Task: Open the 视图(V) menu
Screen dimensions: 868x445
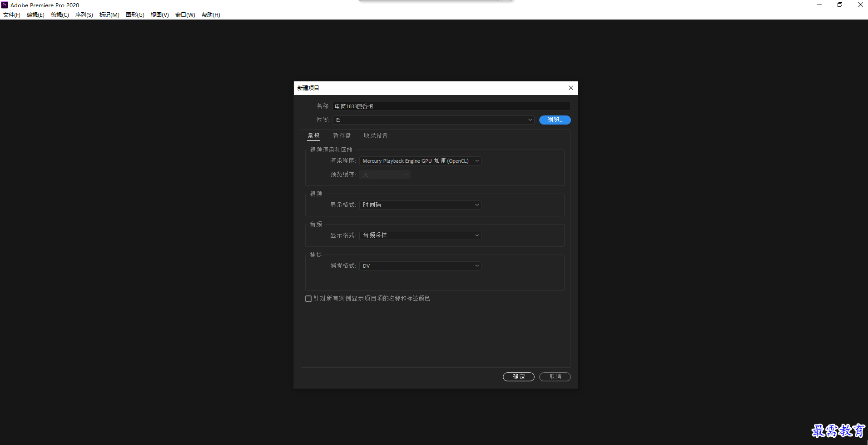Action: [x=160, y=15]
